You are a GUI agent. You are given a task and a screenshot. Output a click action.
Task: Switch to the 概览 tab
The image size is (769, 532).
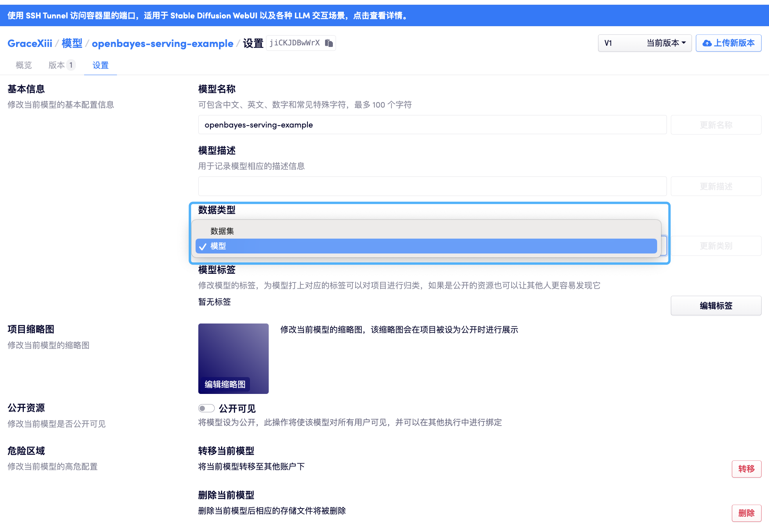23,65
